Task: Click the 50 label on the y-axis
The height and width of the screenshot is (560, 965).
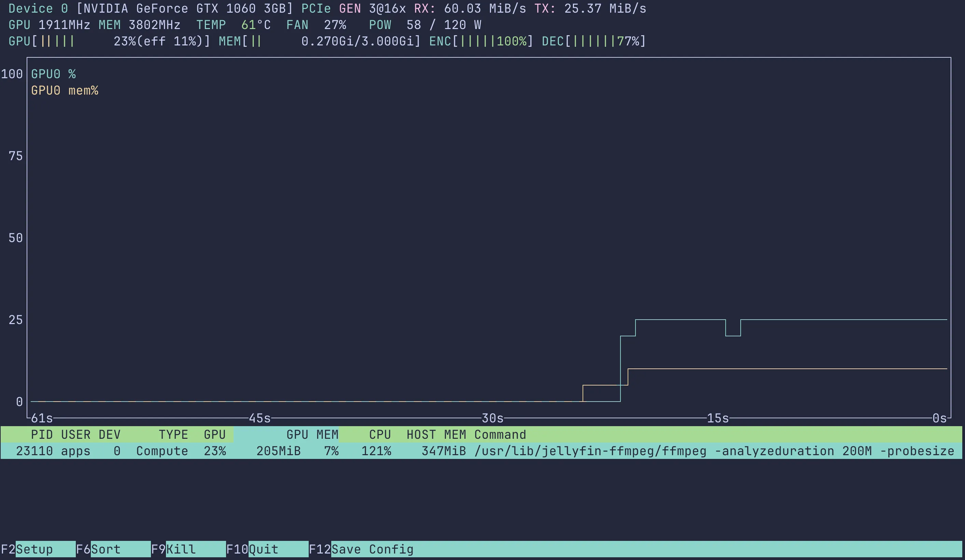Action: pyautogui.click(x=16, y=238)
